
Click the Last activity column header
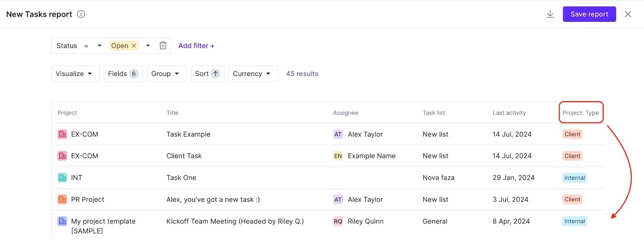[509, 113]
